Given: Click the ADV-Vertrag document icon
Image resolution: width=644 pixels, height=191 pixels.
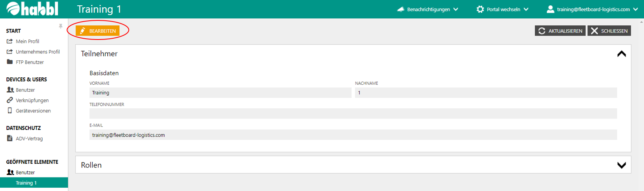Looking at the screenshot, I should (10, 138).
